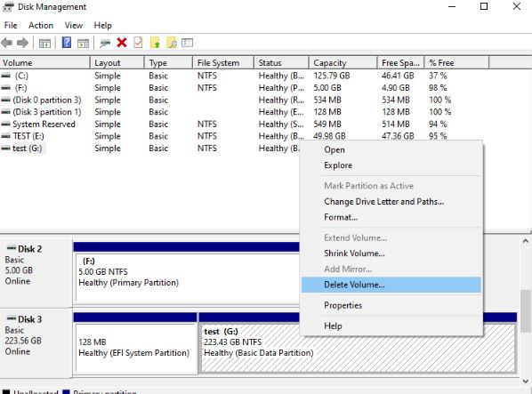
Task: Open the View menu
Action: pyautogui.click(x=74, y=26)
